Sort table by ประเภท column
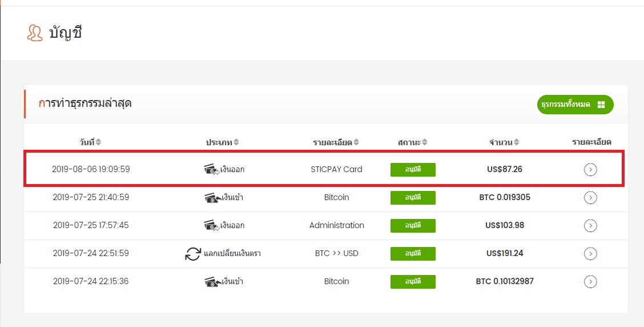 [236, 142]
